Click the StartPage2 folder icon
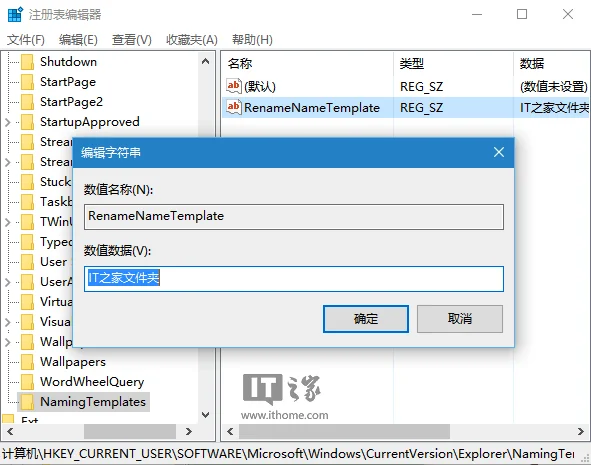The height and width of the screenshot is (465, 591). click(x=28, y=102)
